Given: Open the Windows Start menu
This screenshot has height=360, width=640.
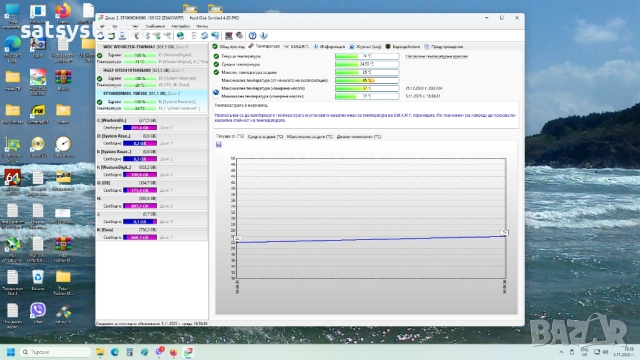Looking at the screenshot, I should 11,352.
